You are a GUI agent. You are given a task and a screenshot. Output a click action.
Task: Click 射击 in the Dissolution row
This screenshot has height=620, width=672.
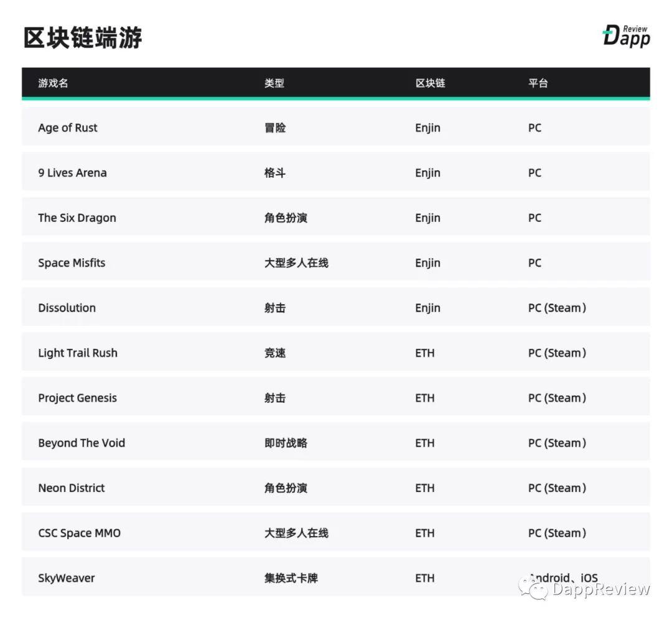point(275,308)
